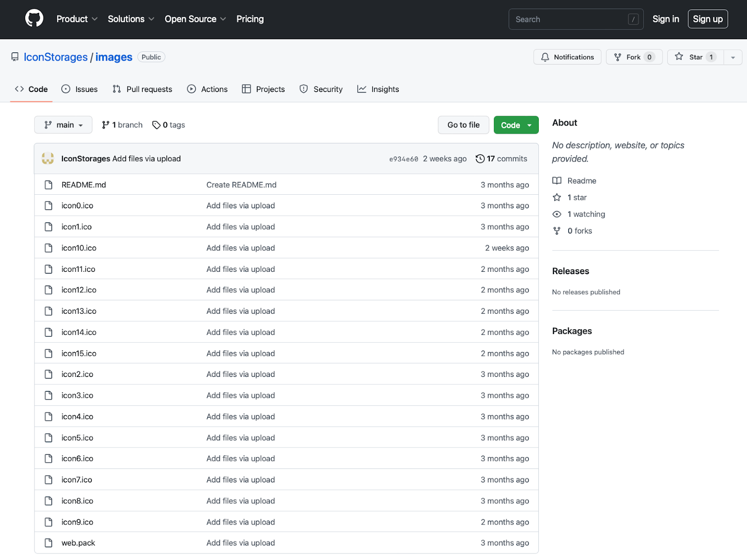Viewport: 747px width, 560px height.
Task: Click the slash shortcut icon in the search box
Action: pos(633,19)
